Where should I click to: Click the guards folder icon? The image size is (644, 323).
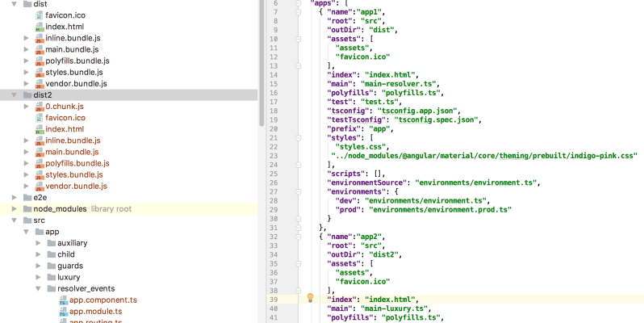50,266
